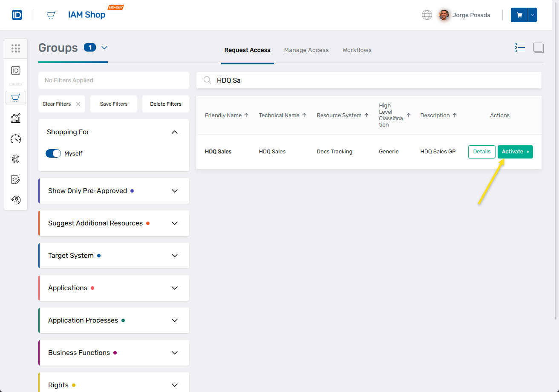Expand the Show Only Pre-Approved filter
Image resolution: width=559 pixels, height=392 pixels.
pyautogui.click(x=174, y=190)
